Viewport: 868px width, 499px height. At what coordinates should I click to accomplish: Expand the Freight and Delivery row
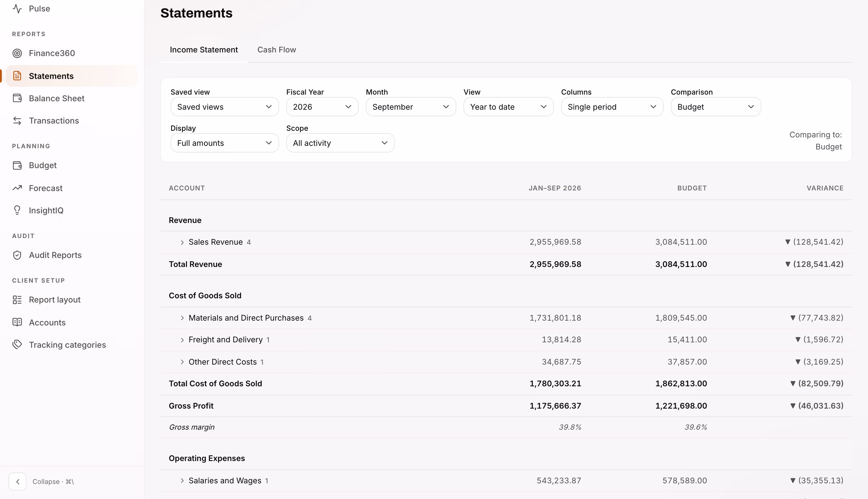(x=182, y=340)
